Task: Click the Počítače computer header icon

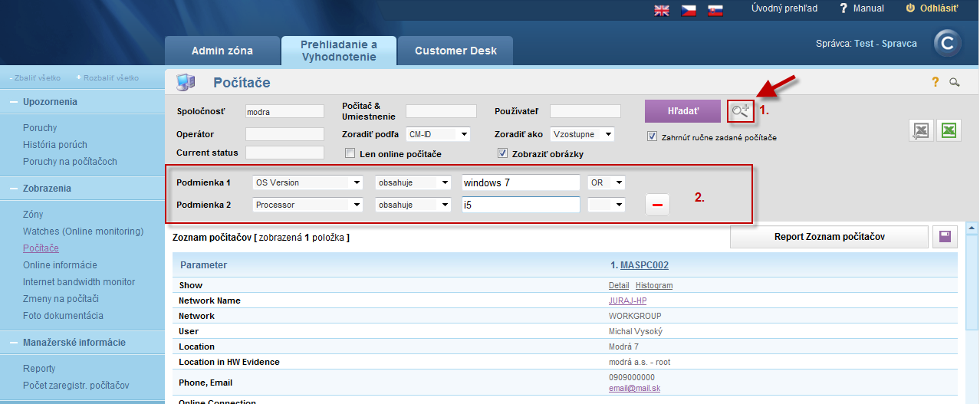Action: tap(186, 82)
